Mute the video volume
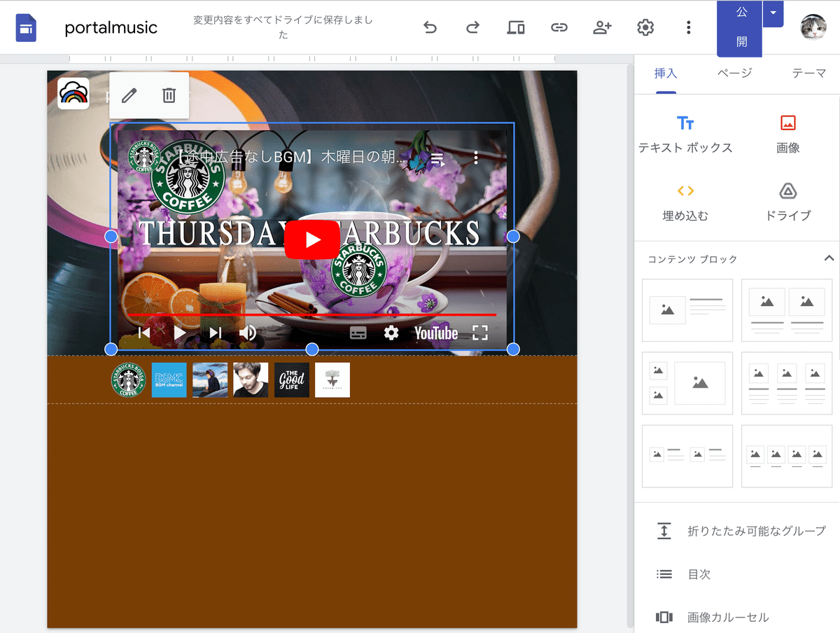This screenshot has height=633, width=840. pos(247,333)
